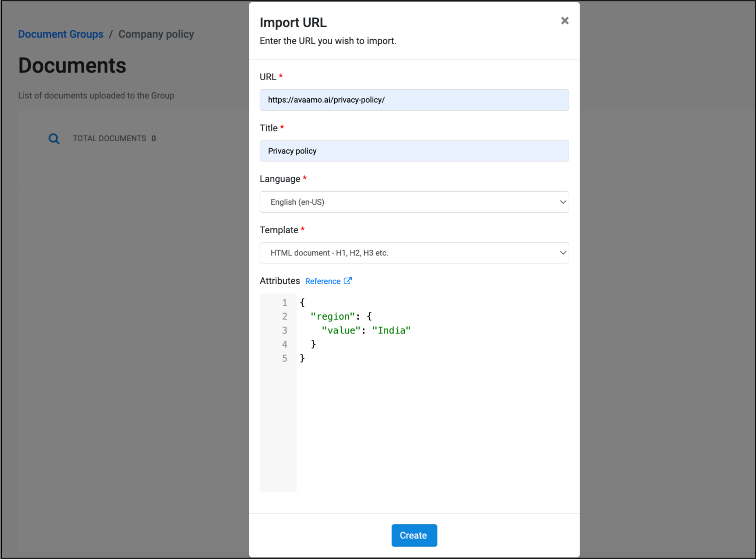Click line number 1 in editor gutter
This screenshot has height=559, width=756.
[x=284, y=303]
